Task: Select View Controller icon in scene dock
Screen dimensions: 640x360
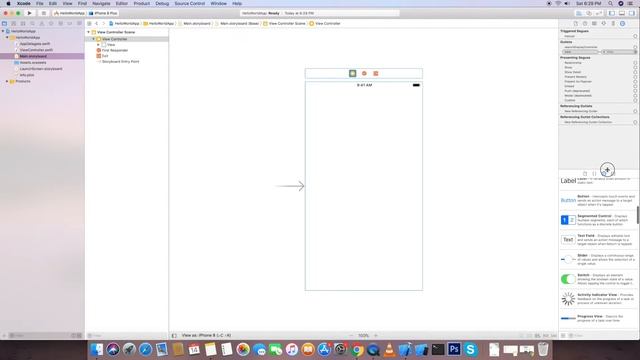Action: 353,73
